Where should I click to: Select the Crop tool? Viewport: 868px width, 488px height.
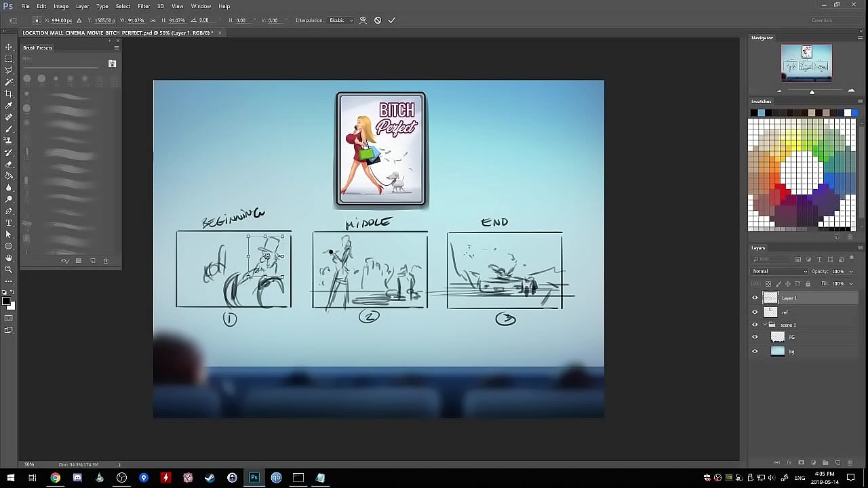click(9, 94)
